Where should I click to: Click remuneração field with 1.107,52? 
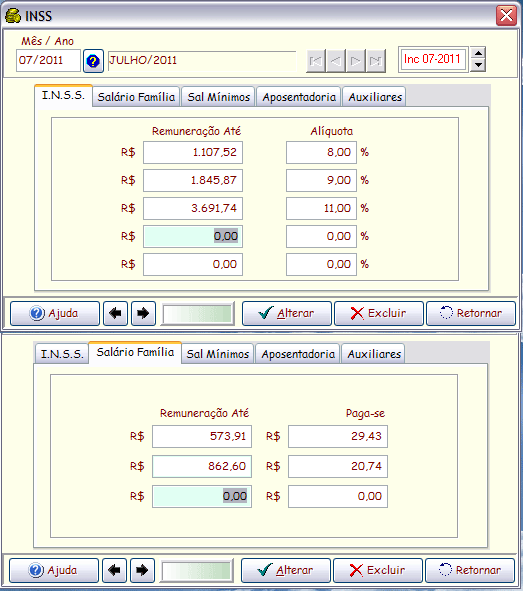tap(193, 153)
